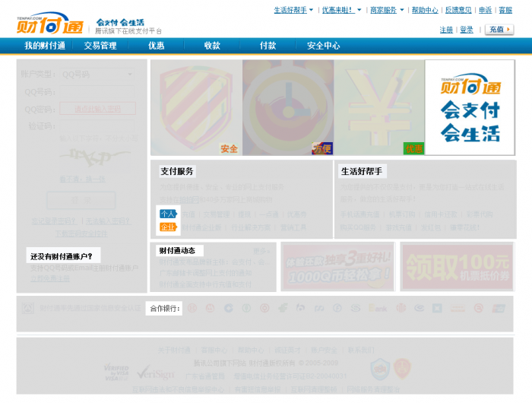The image size is (532, 403).
Task: Click the Verified by VISA logo
Action: [117, 373]
